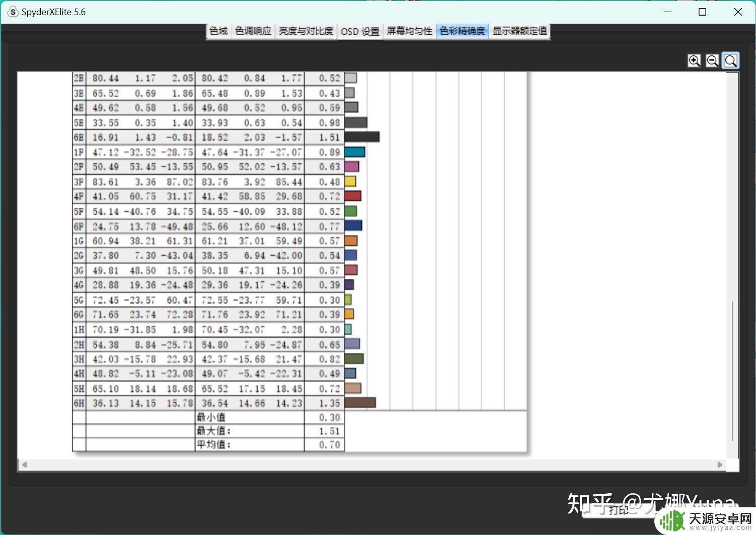The width and height of the screenshot is (756, 535).
Task: Click the 最大值 label
Action: pyautogui.click(x=213, y=431)
